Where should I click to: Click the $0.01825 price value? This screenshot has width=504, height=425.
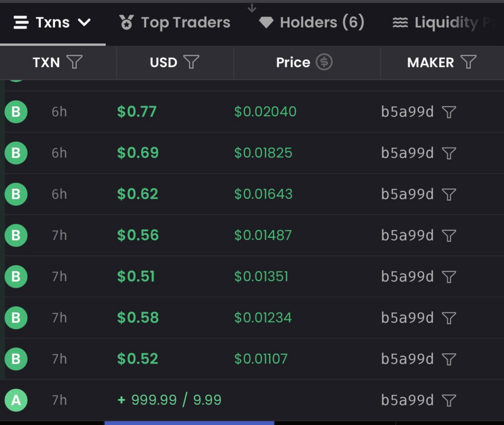tap(263, 153)
